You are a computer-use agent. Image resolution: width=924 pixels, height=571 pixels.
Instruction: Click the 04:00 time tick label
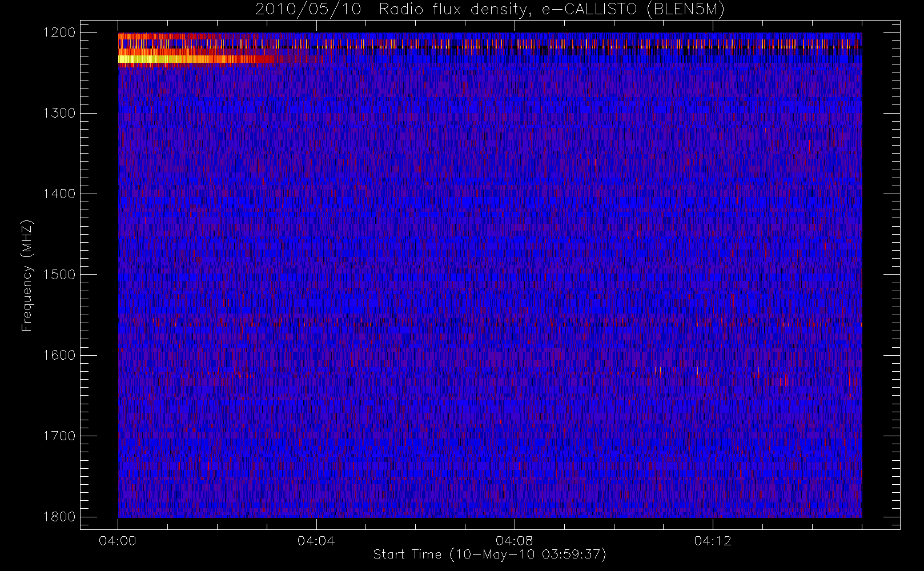click(x=118, y=541)
